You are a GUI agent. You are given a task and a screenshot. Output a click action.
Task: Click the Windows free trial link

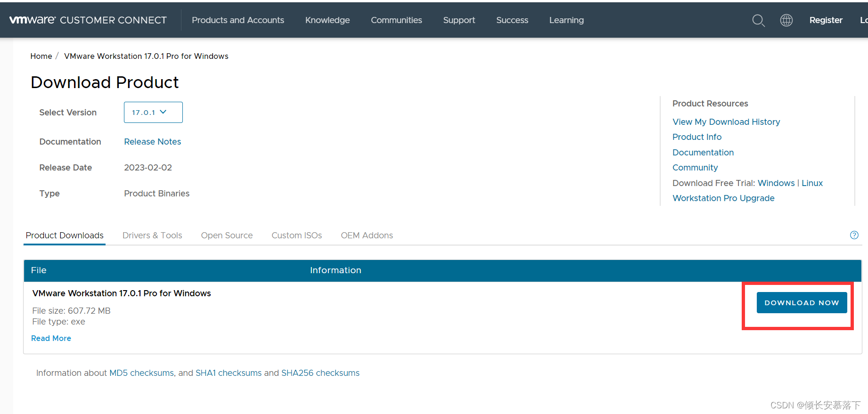776,183
